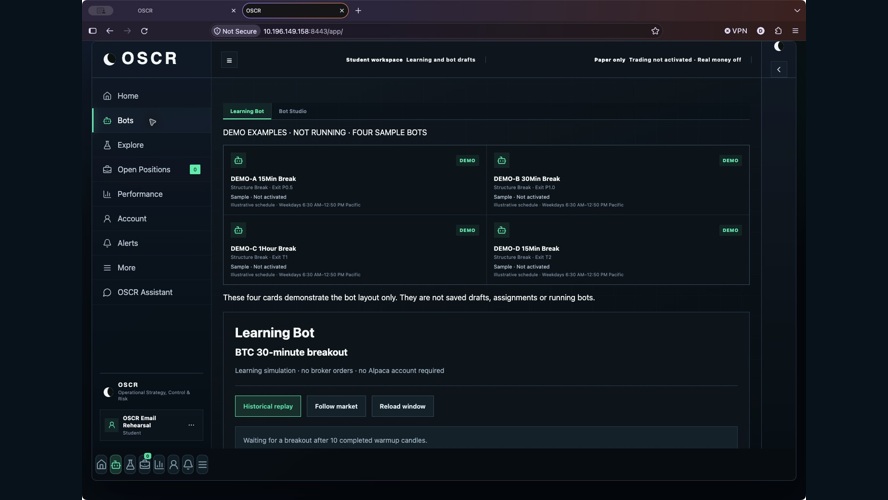Click the moon theme icon at top right

tap(778, 46)
